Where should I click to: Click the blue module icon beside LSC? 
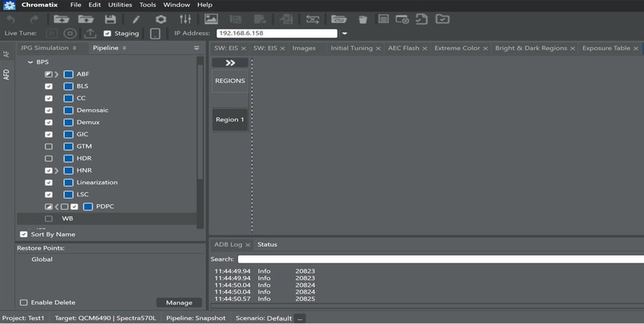(69, 195)
